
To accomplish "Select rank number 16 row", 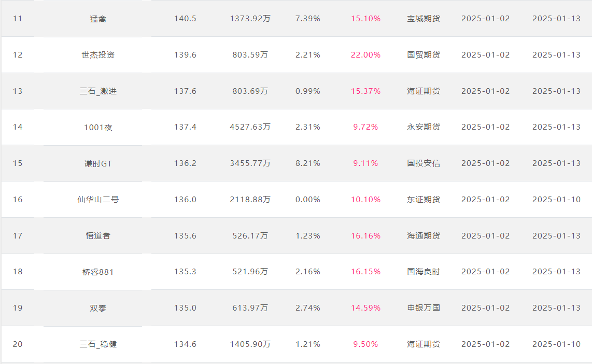I will pyautogui.click(x=296, y=199).
